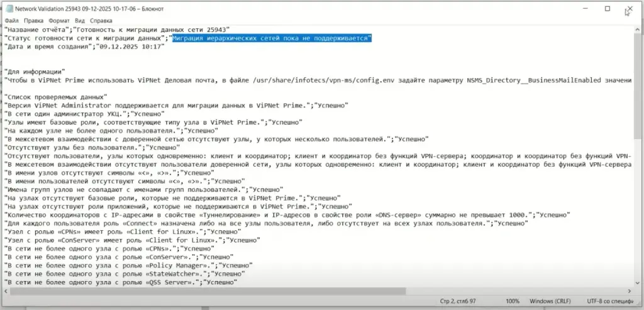This screenshot has height=310, width=644.
Task: Click line "В имени пользователей отсутствуют символы"
Action: (125, 181)
